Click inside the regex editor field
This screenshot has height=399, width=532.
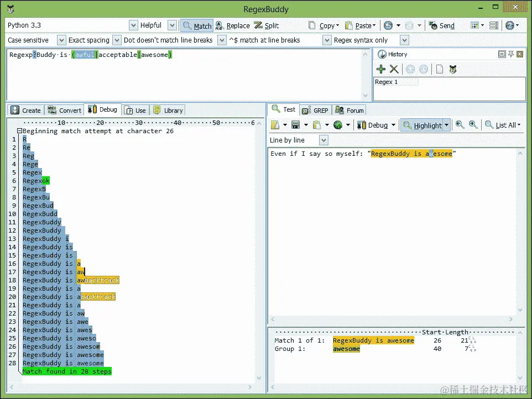click(184, 75)
